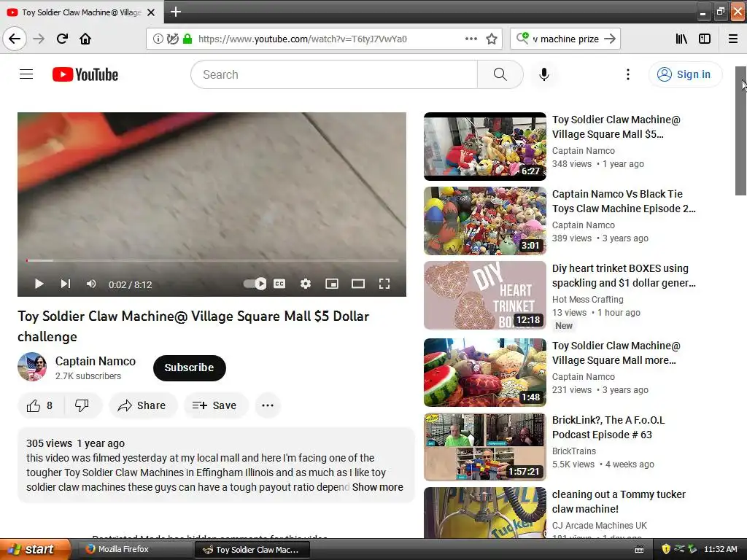
Task: Search with your voice microphone icon
Action: tap(544, 74)
